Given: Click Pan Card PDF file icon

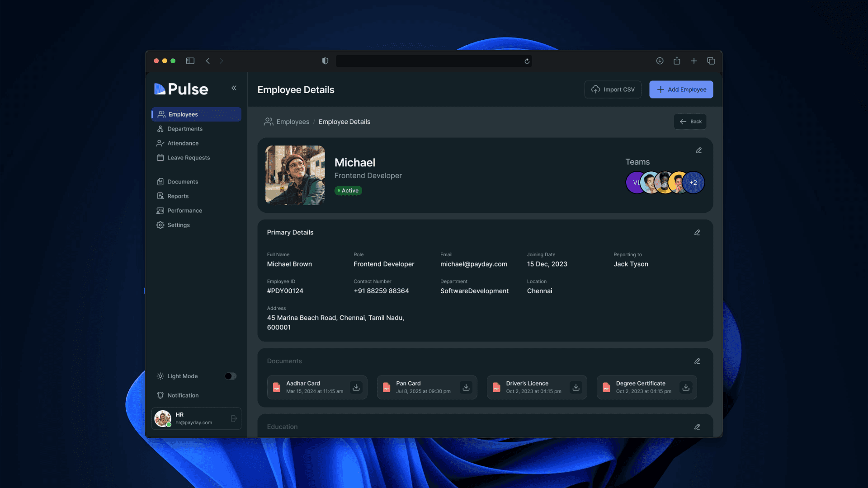Looking at the screenshot, I should (x=387, y=387).
